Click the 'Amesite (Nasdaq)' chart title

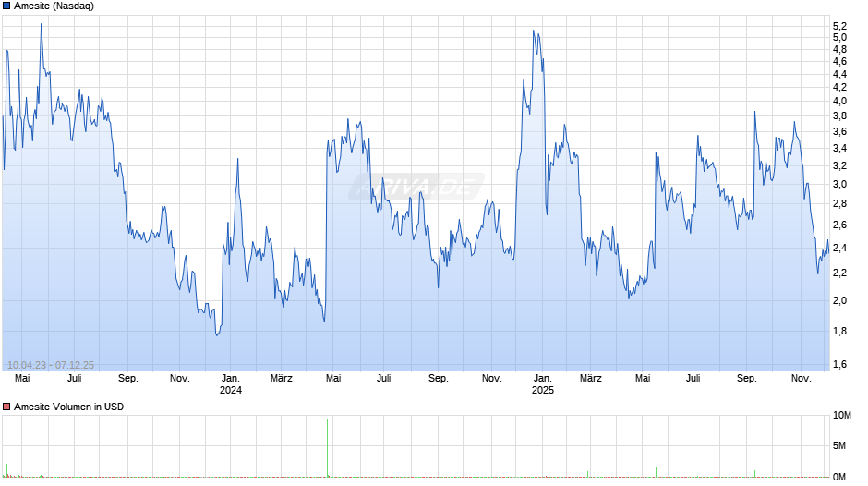(x=54, y=6)
